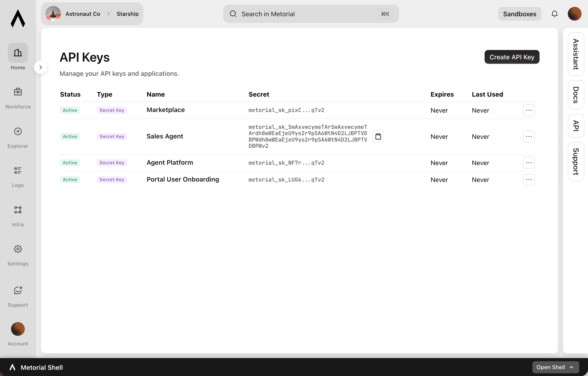Viewport: 588px width, 376px height.
Task: Open the user profile avatar at top right
Action: coord(574,14)
